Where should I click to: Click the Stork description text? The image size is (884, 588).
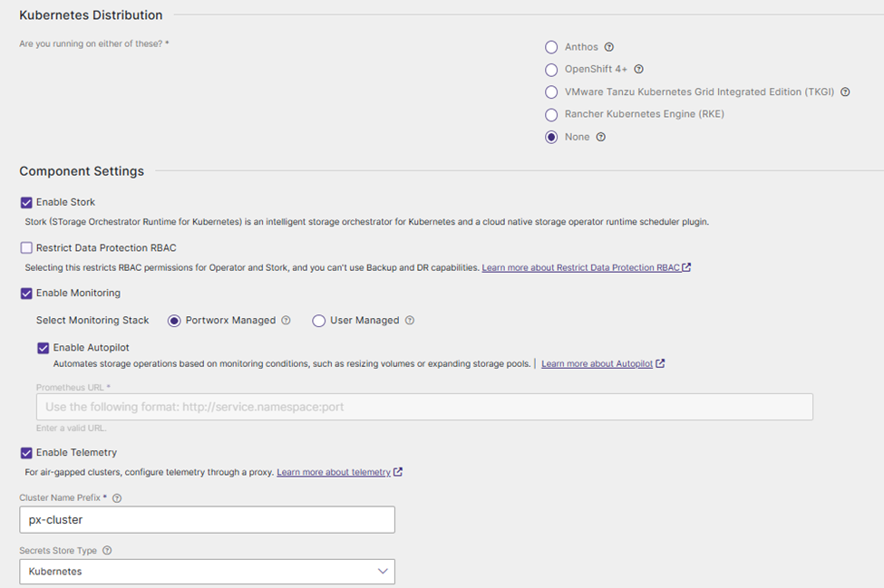366,222
